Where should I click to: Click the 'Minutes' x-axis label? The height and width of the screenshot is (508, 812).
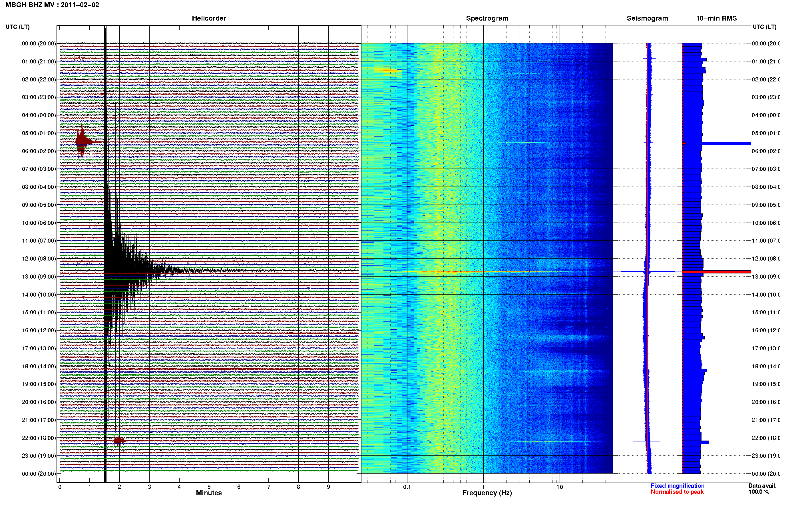pyautogui.click(x=209, y=493)
